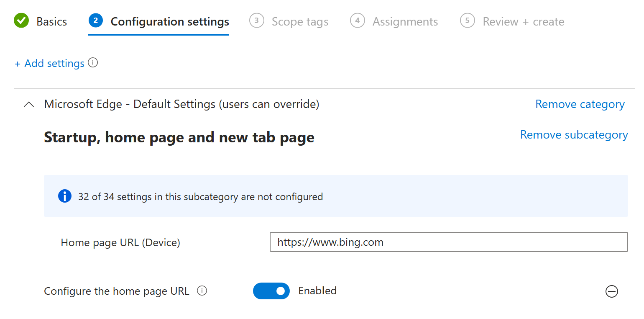This screenshot has height=319, width=644.
Task: Click the step 5 circle before Review + create
Action: coord(468,21)
